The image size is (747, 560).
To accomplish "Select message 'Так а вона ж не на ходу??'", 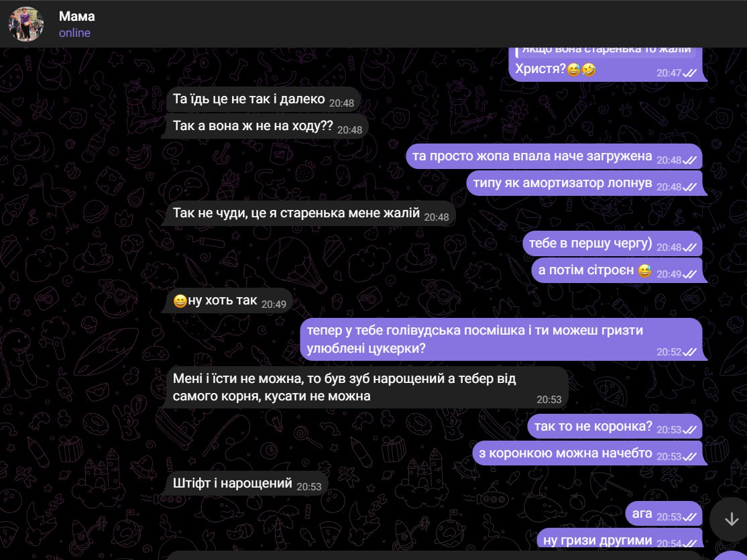I will (267, 126).
